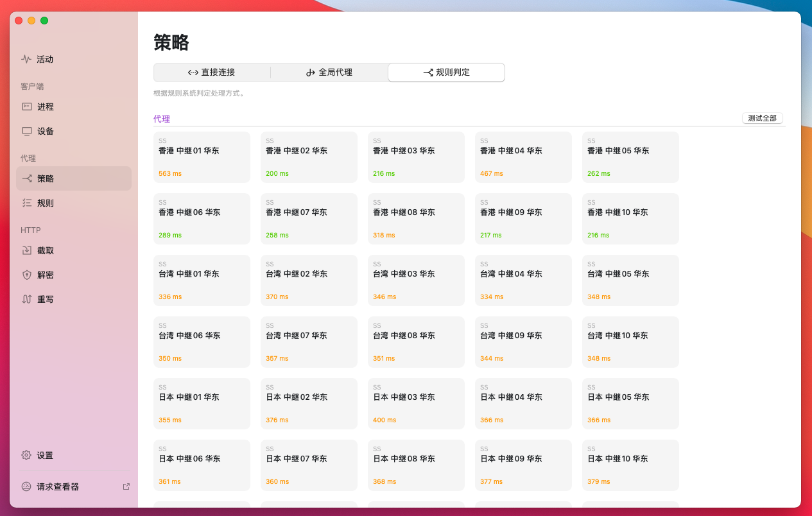Select the Devices monitor icon
The height and width of the screenshot is (516, 812).
[27, 131]
